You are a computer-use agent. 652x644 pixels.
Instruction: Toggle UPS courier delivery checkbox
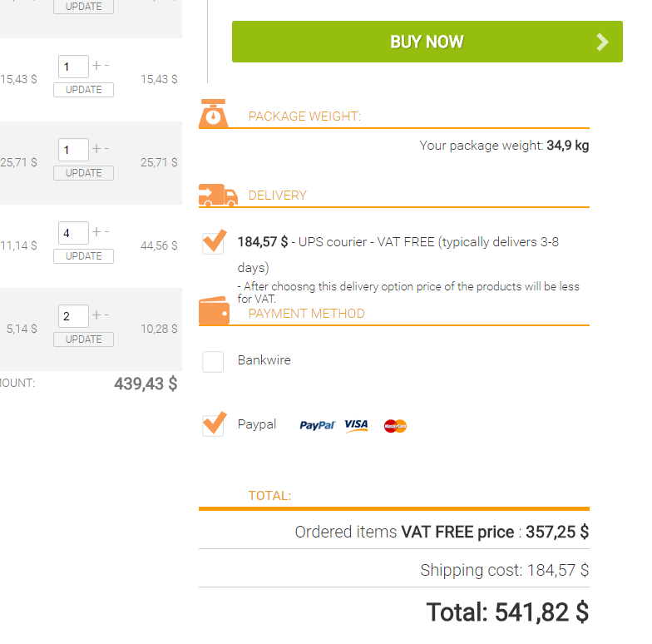pyautogui.click(x=214, y=243)
